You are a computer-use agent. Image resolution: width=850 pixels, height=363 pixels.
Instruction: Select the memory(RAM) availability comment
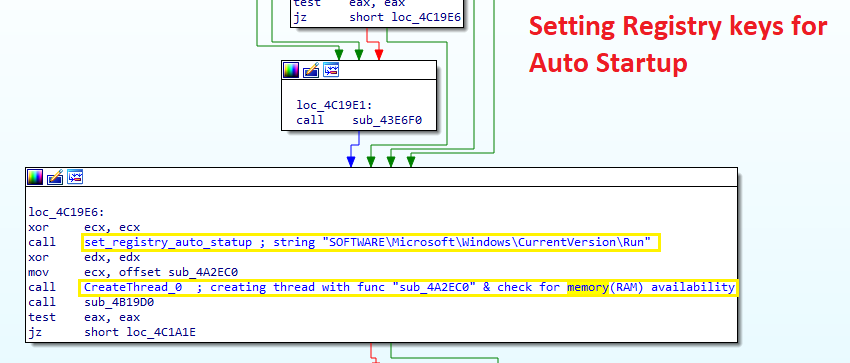651,287
